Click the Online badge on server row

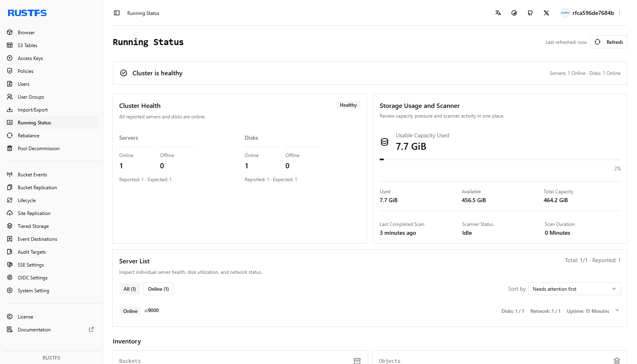click(x=130, y=311)
